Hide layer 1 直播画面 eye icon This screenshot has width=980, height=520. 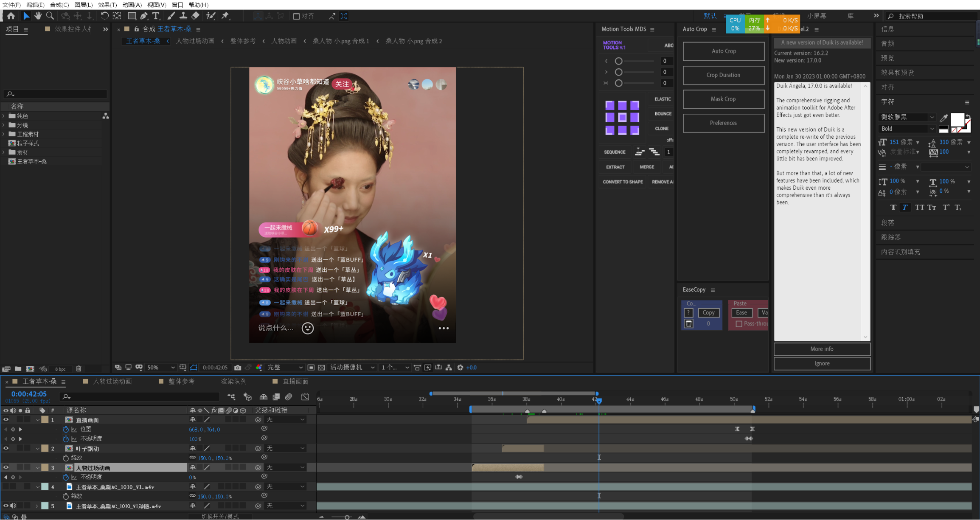click(x=6, y=420)
